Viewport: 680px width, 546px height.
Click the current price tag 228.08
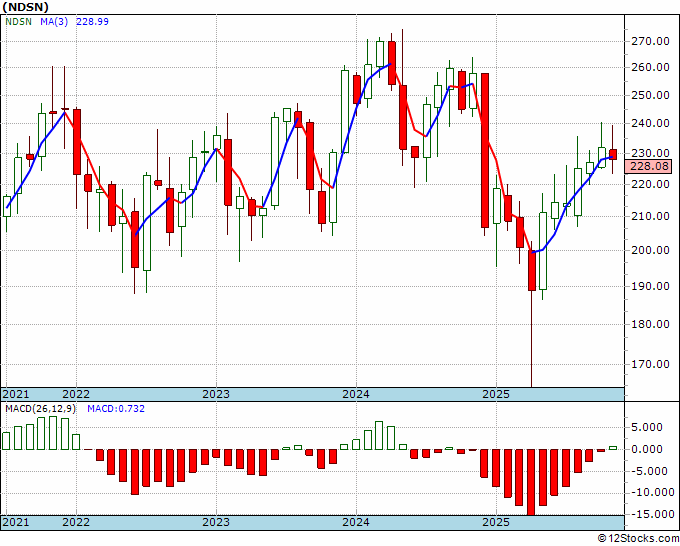click(x=649, y=166)
